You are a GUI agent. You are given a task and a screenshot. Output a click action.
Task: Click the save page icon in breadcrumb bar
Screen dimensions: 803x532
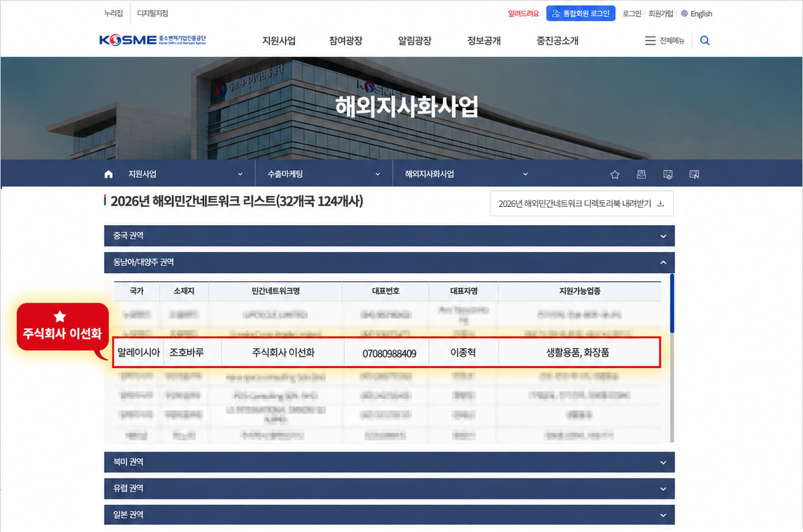[x=668, y=174]
